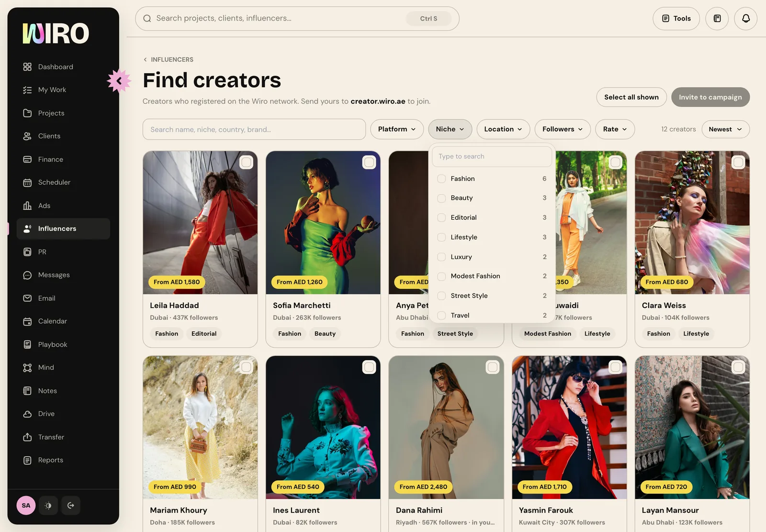
Task: Check the Beauty niche checkbox
Action: pyautogui.click(x=441, y=198)
